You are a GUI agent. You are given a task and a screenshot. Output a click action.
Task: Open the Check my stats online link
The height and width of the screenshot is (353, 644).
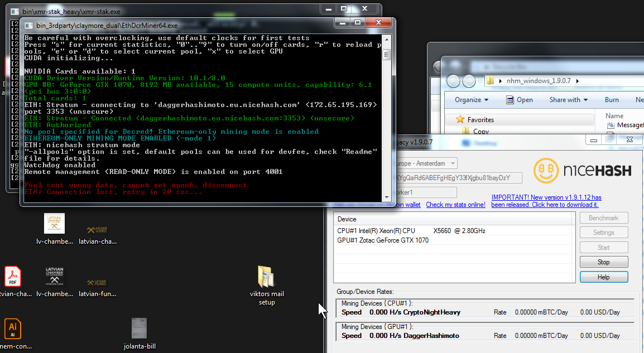point(455,205)
